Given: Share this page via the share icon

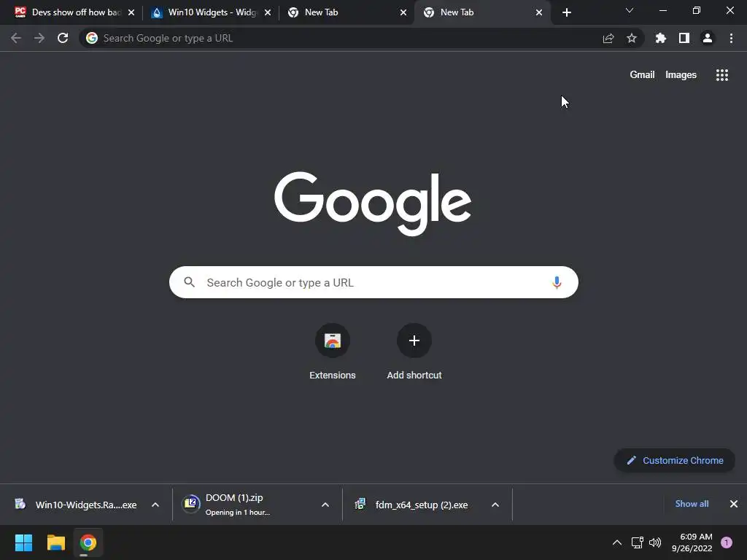Looking at the screenshot, I should (x=608, y=38).
